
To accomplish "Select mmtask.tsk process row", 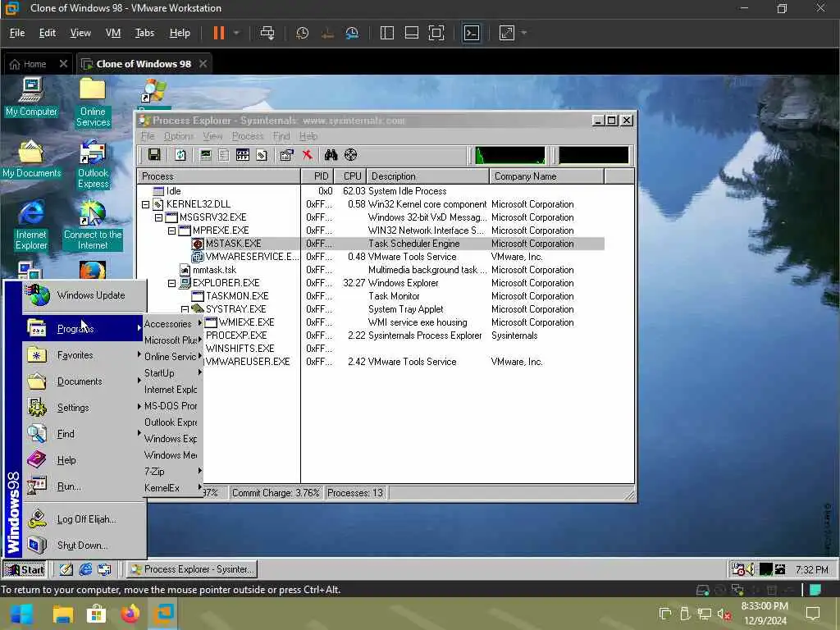I will [371, 270].
